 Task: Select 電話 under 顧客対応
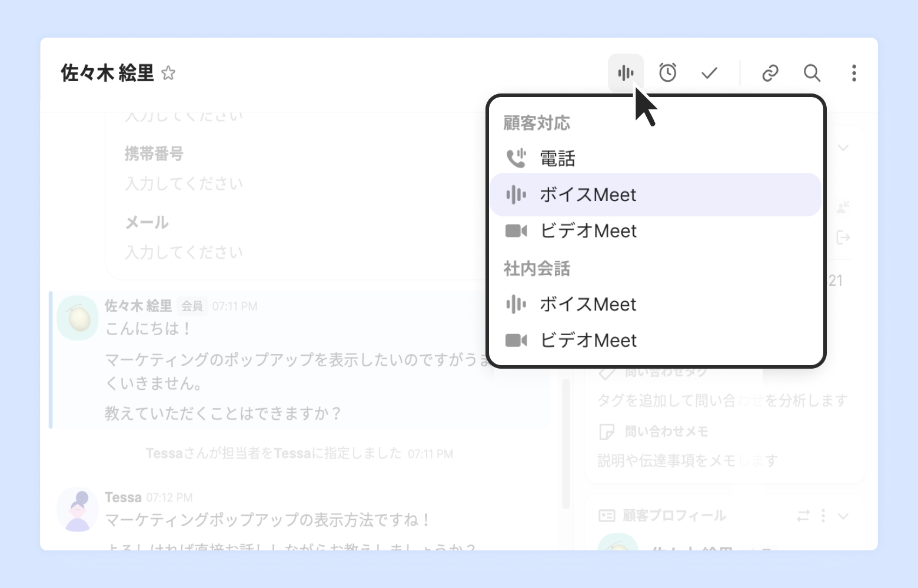(x=557, y=159)
